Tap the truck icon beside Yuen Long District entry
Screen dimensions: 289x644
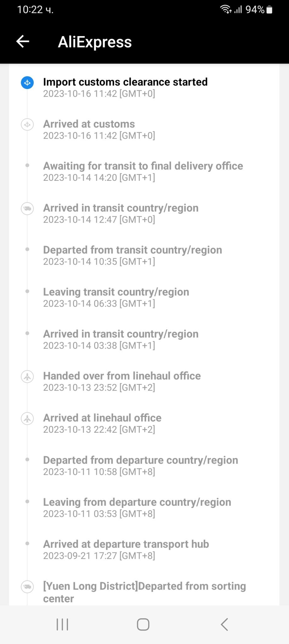pyautogui.click(x=27, y=586)
